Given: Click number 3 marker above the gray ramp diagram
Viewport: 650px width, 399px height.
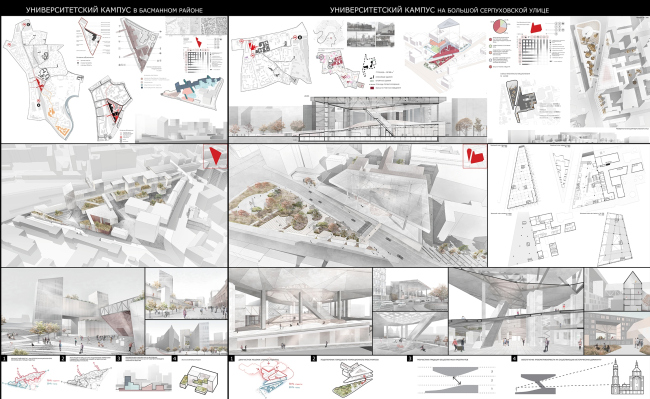Looking at the screenshot, I should coord(410,359).
